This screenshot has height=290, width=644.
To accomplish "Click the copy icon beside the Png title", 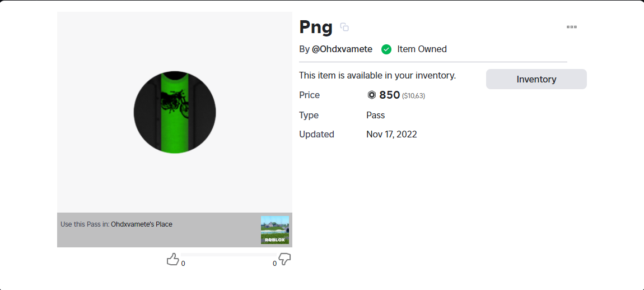I will pyautogui.click(x=345, y=27).
